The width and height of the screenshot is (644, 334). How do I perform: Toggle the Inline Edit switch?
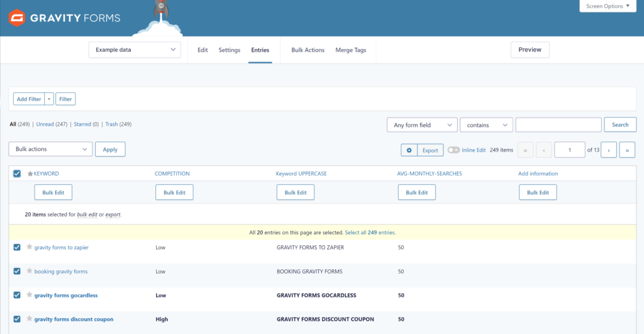(453, 150)
